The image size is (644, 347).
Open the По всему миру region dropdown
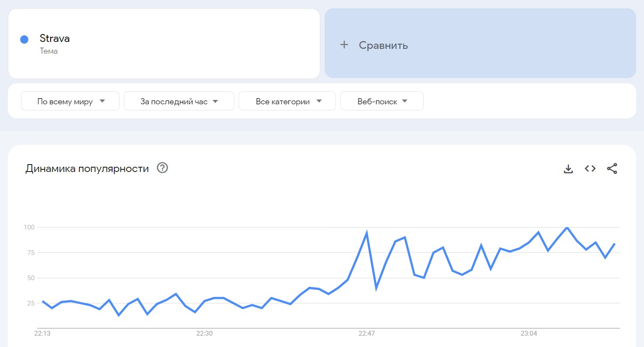click(70, 101)
